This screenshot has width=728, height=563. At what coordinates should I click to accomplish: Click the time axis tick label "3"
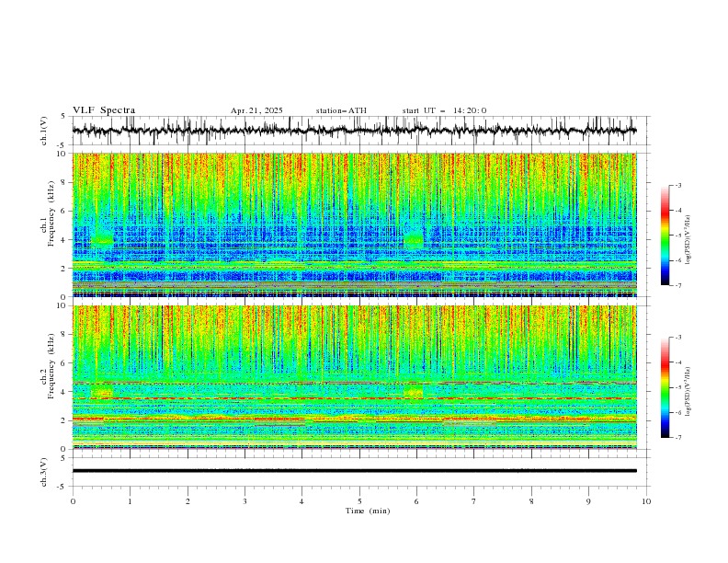point(245,501)
